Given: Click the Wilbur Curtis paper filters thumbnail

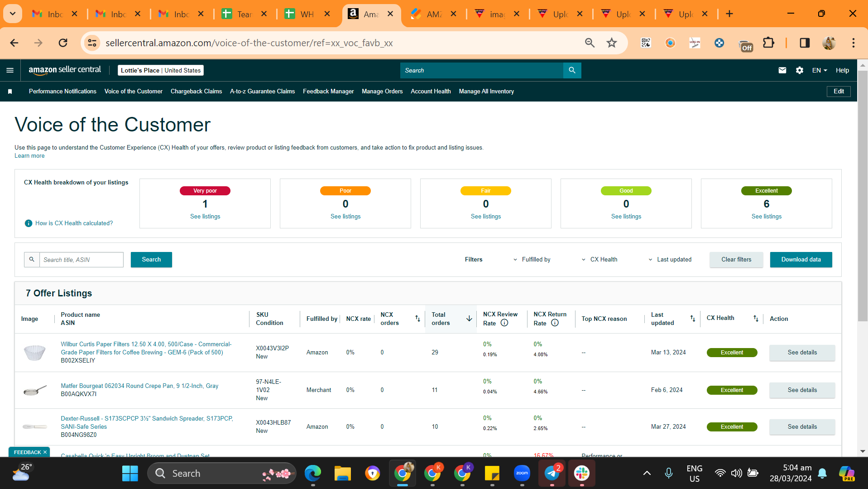Looking at the screenshot, I should click(x=35, y=353).
